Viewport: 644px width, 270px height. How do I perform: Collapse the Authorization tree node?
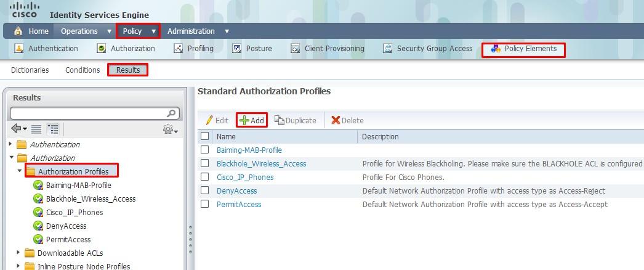[x=11, y=158]
